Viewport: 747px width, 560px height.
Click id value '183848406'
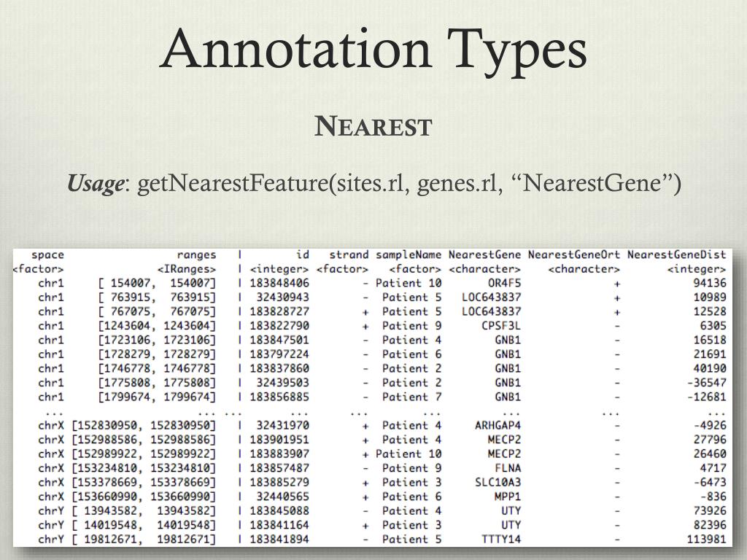(279, 284)
